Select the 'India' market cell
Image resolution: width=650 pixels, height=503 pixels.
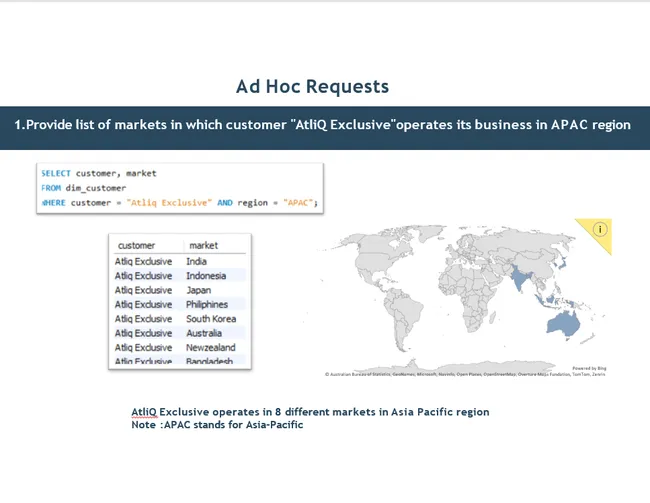click(196, 262)
